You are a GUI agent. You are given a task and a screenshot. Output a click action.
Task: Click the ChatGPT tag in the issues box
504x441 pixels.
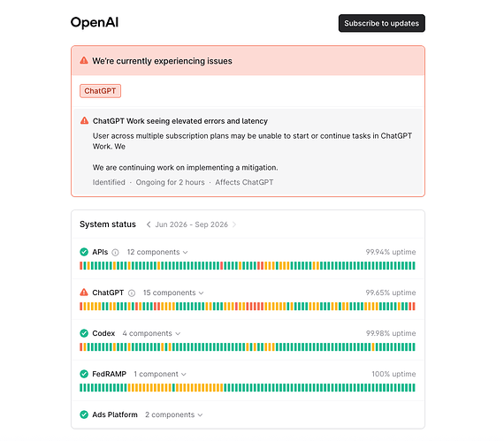100,91
